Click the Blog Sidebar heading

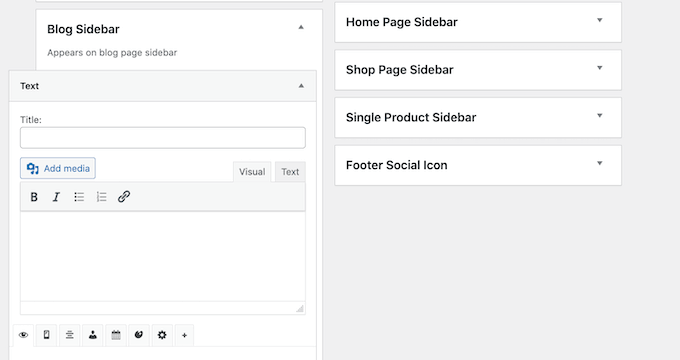83,29
